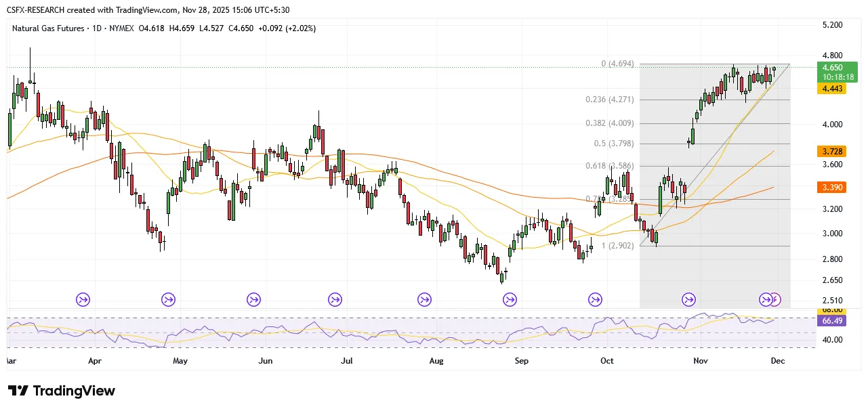Select the rollover marker nearest the October label
Viewport: 868px width, 411px height.
click(595, 299)
